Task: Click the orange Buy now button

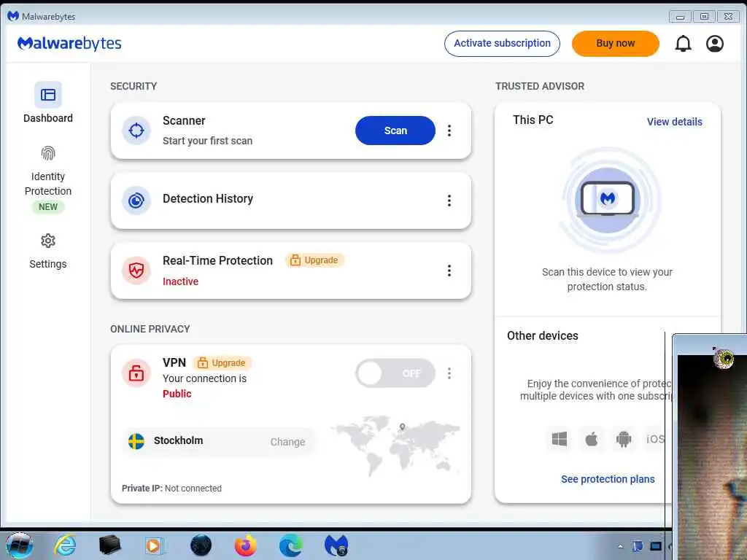Action: 615,43
